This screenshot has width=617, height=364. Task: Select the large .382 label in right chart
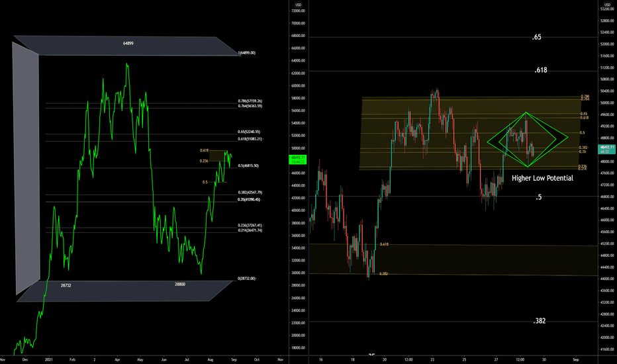[x=540, y=321]
